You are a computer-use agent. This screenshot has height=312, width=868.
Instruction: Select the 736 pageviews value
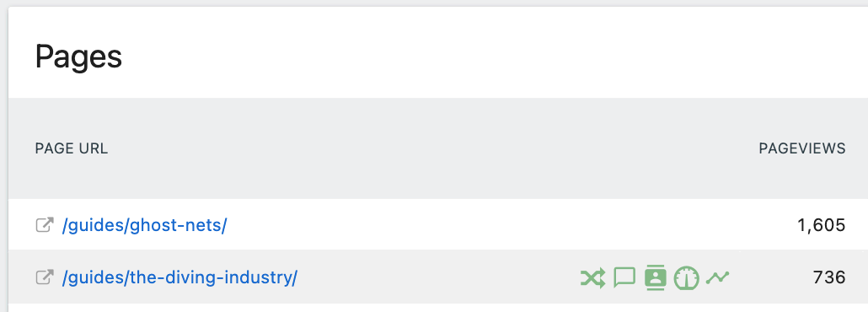coord(828,277)
